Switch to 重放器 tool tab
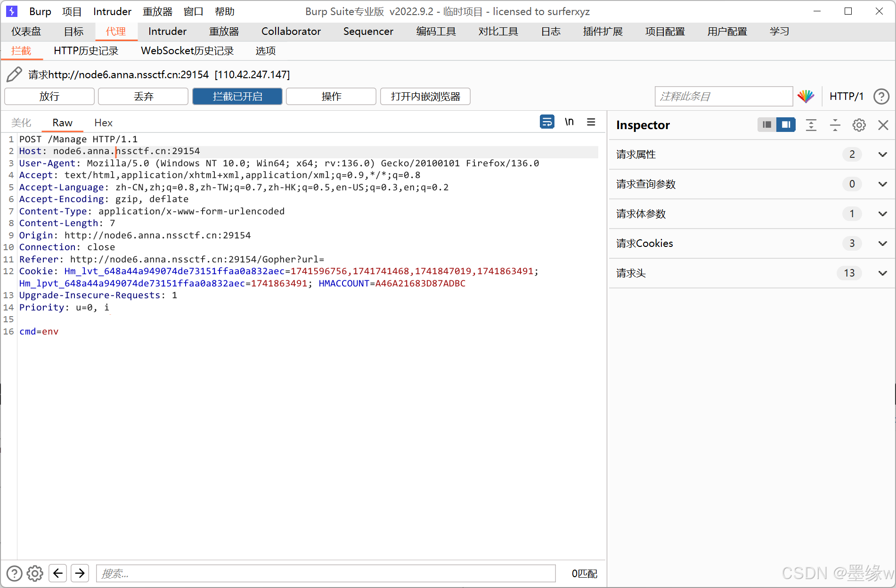The height and width of the screenshot is (588, 896). point(224,31)
